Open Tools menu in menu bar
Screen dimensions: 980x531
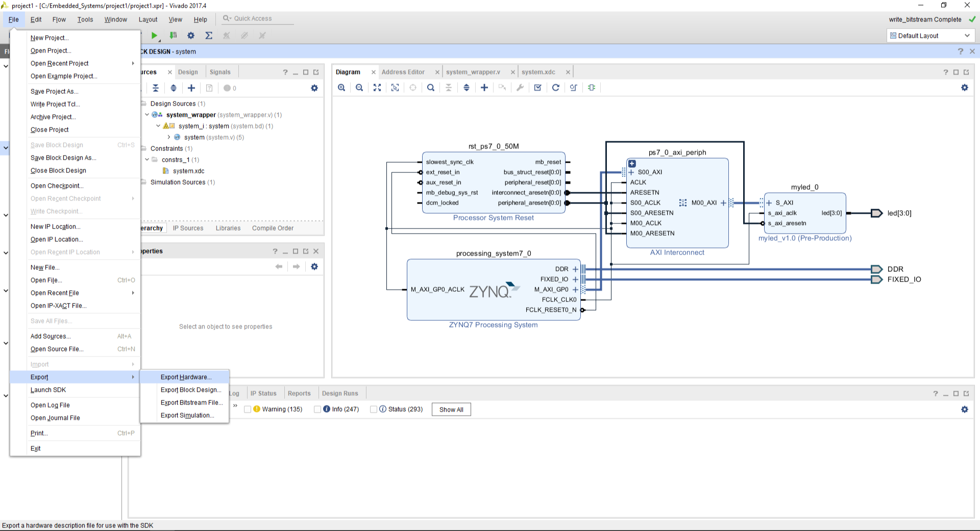(85, 19)
